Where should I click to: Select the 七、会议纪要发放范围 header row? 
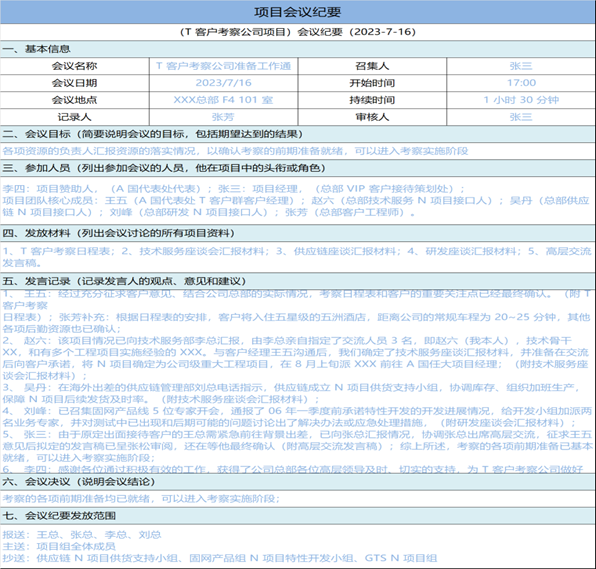click(x=298, y=516)
